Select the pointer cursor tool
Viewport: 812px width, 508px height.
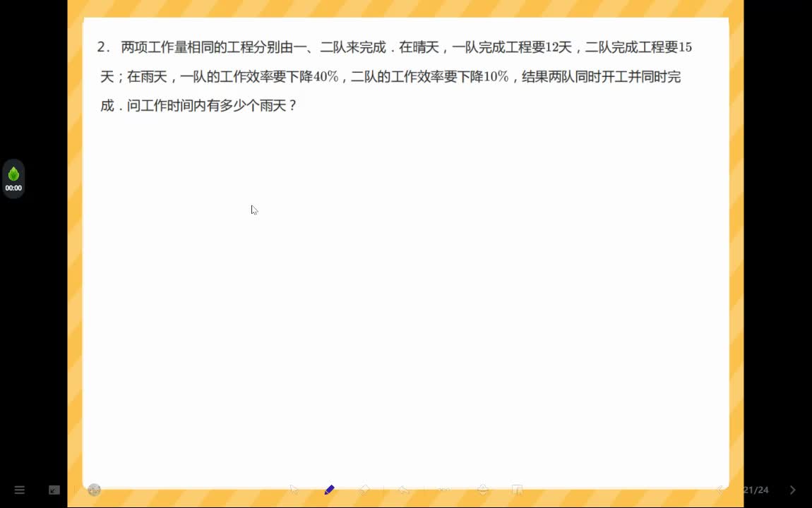coord(294,490)
